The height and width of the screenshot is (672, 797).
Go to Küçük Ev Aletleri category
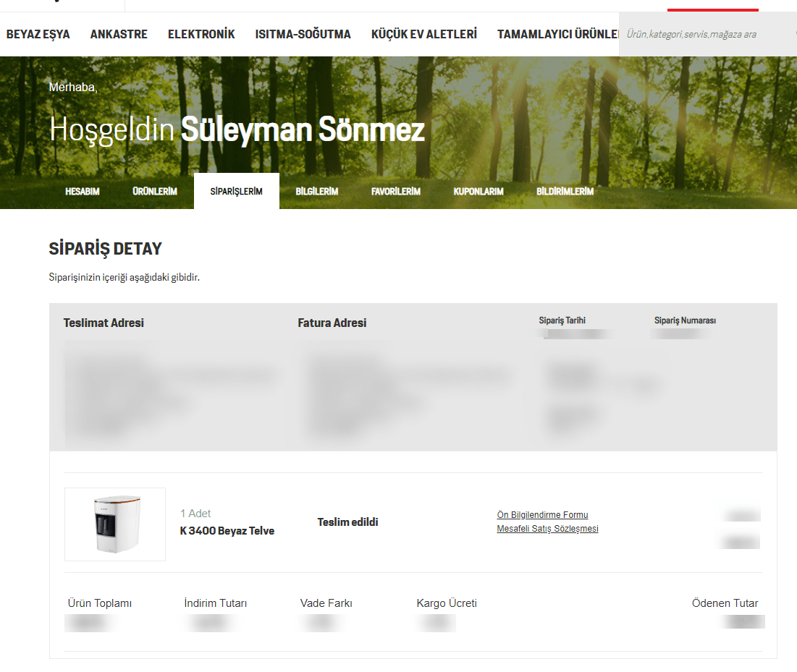(423, 34)
